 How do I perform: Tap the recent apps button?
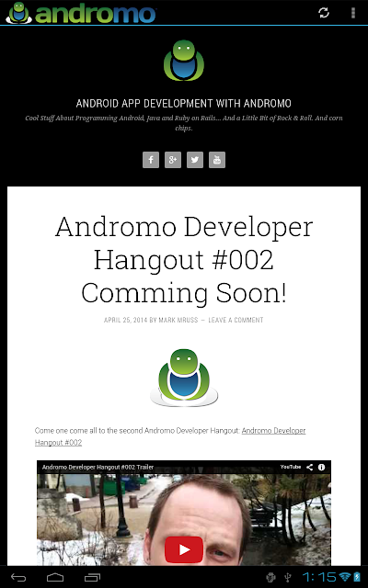pos(92,577)
